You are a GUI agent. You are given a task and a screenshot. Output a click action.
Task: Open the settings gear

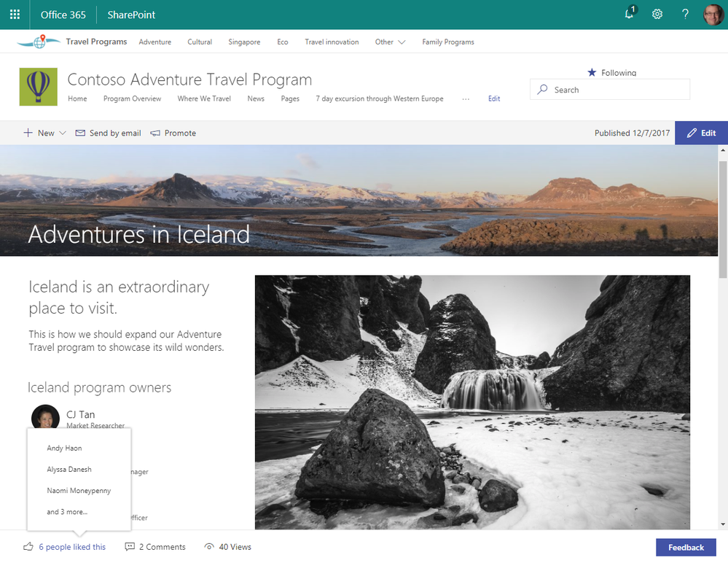[657, 15]
